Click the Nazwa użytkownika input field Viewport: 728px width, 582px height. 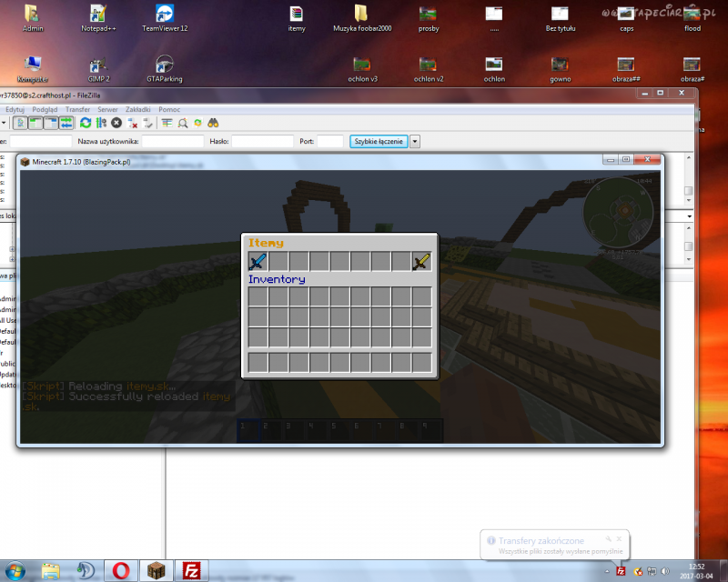[x=173, y=142]
